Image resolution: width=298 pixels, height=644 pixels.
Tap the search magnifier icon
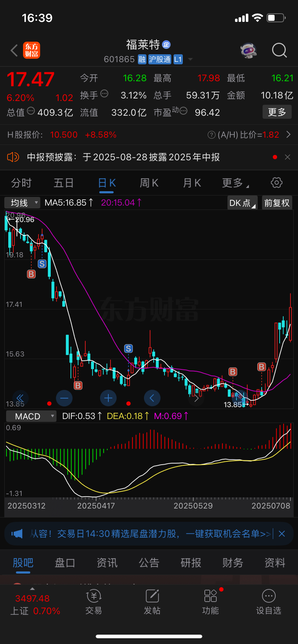[279, 50]
